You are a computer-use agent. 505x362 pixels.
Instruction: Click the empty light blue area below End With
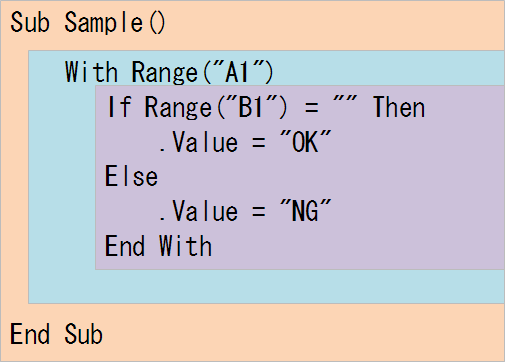pos(266,286)
